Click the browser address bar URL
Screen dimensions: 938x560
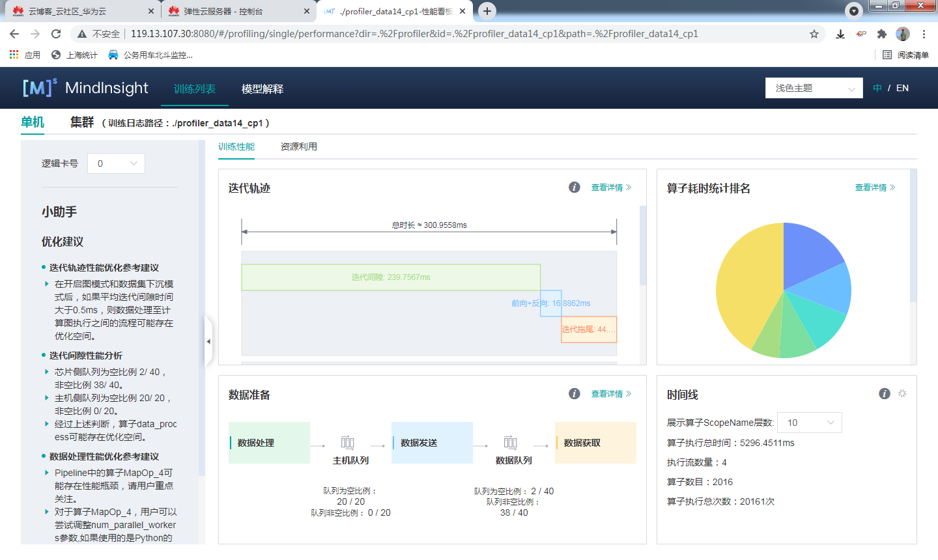pos(414,34)
